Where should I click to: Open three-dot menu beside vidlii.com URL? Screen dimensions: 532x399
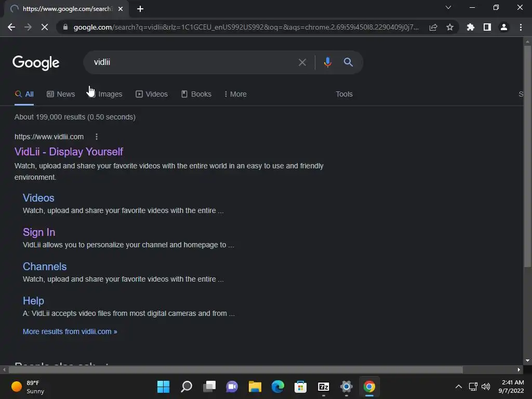97,137
